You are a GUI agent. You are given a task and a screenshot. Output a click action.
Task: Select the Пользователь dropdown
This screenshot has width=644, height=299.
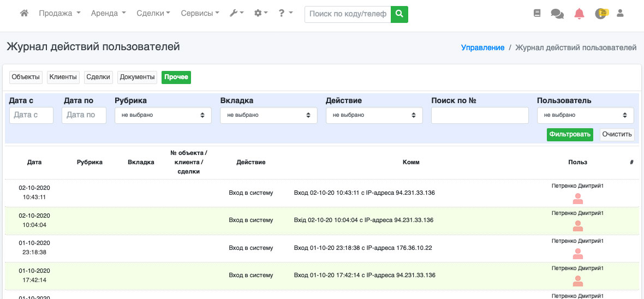[585, 115]
